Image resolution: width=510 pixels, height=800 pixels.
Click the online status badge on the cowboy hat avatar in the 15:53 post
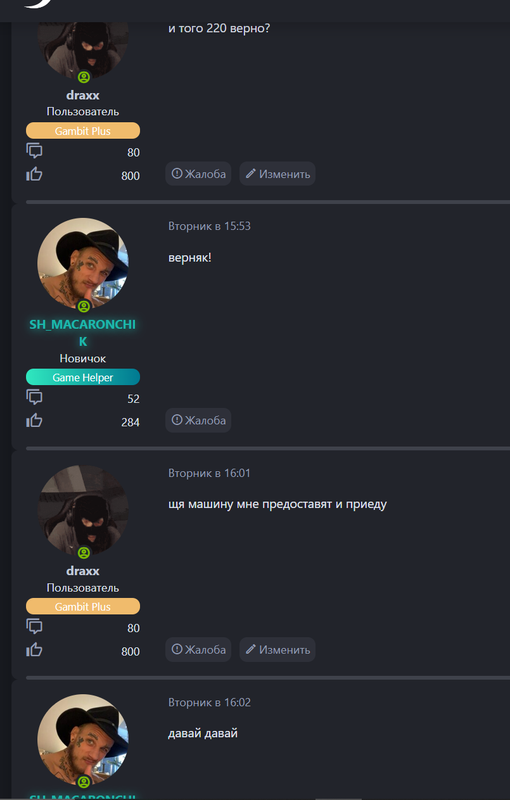point(84,306)
